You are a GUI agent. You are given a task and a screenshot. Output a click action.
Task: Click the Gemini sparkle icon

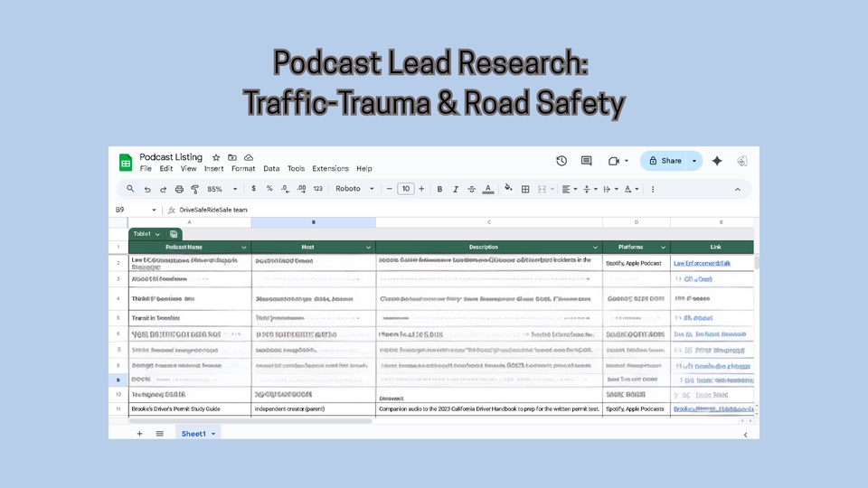tap(717, 161)
